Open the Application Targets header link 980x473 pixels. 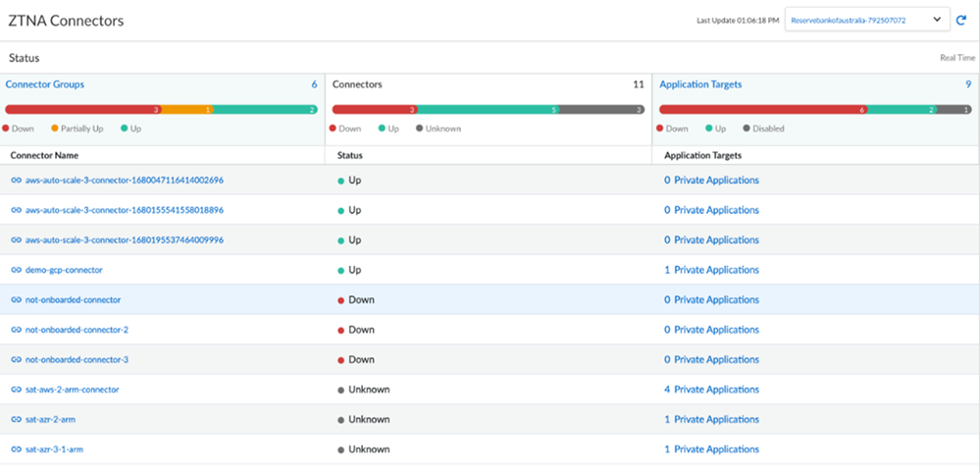pos(700,84)
